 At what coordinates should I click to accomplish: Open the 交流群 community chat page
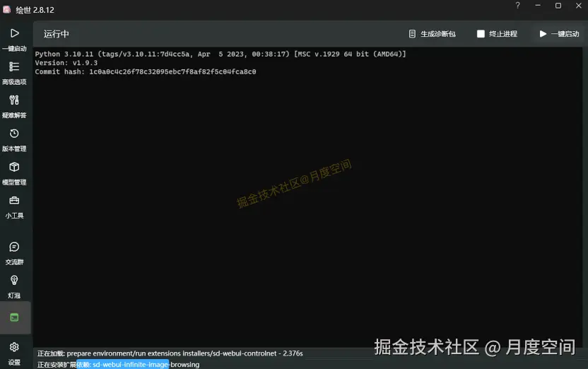(14, 253)
